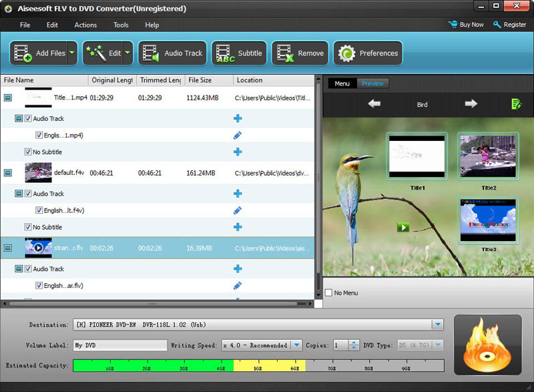534x392 pixels.
Task: Click the Remove toolbar button
Action: click(300, 53)
